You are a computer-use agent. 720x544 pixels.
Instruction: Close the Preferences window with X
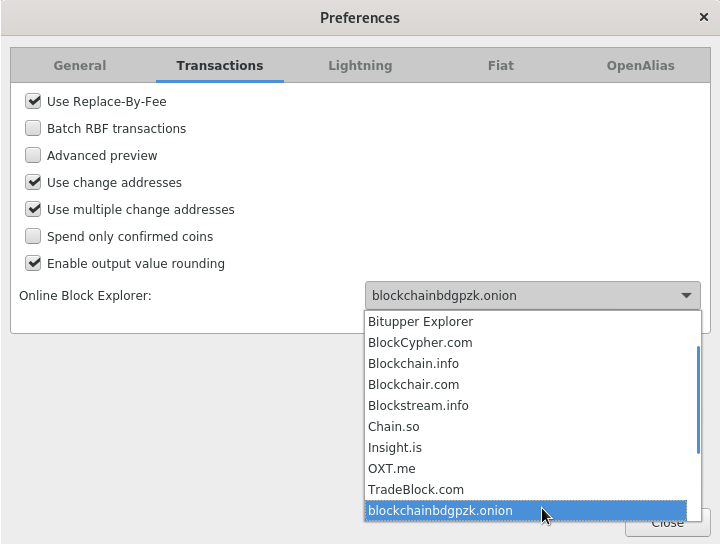(703, 17)
